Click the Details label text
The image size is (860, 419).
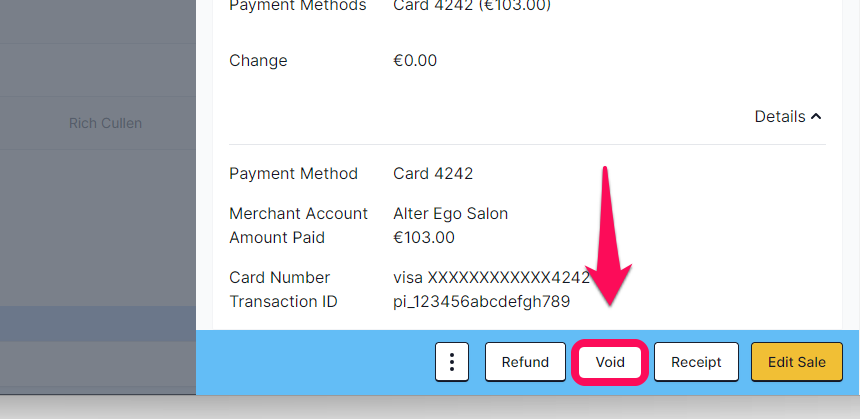coord(780,116)
